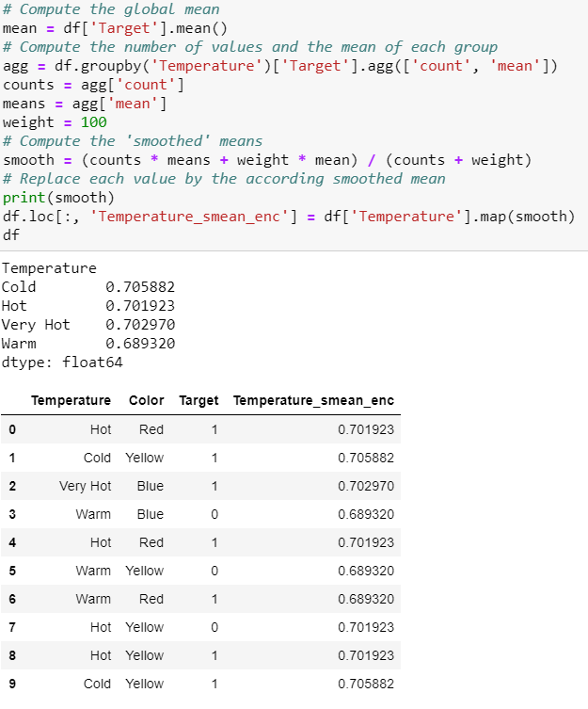
Task: Select row index 4 in the dataframe
Action: tap(11, 542)
